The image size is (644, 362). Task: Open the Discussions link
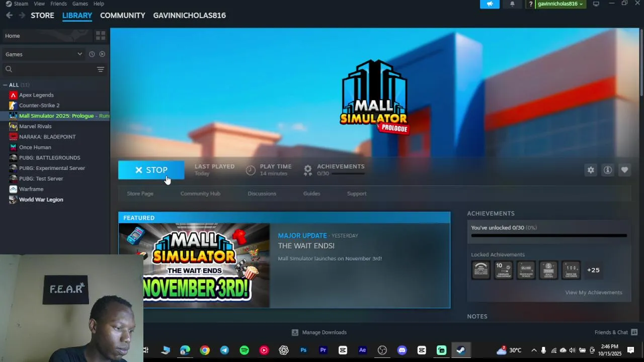click(x=262, y=194)
